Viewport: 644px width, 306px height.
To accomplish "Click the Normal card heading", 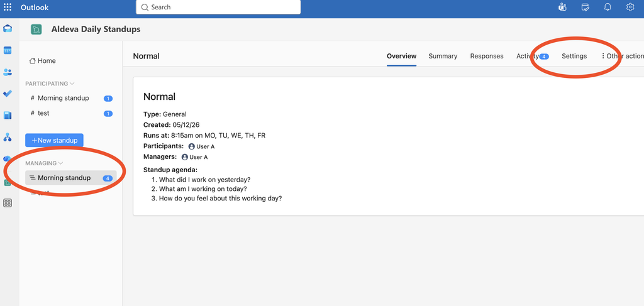I will [x=159, y=97].
